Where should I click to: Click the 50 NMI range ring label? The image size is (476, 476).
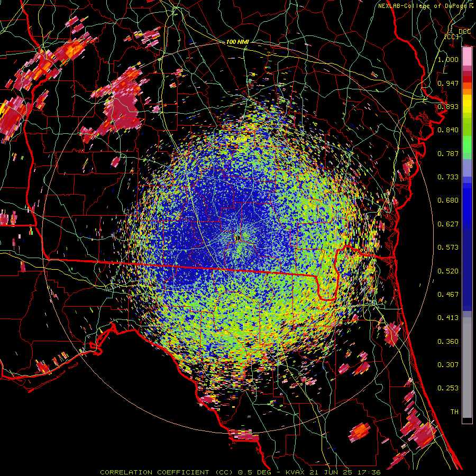click(237, 140)
